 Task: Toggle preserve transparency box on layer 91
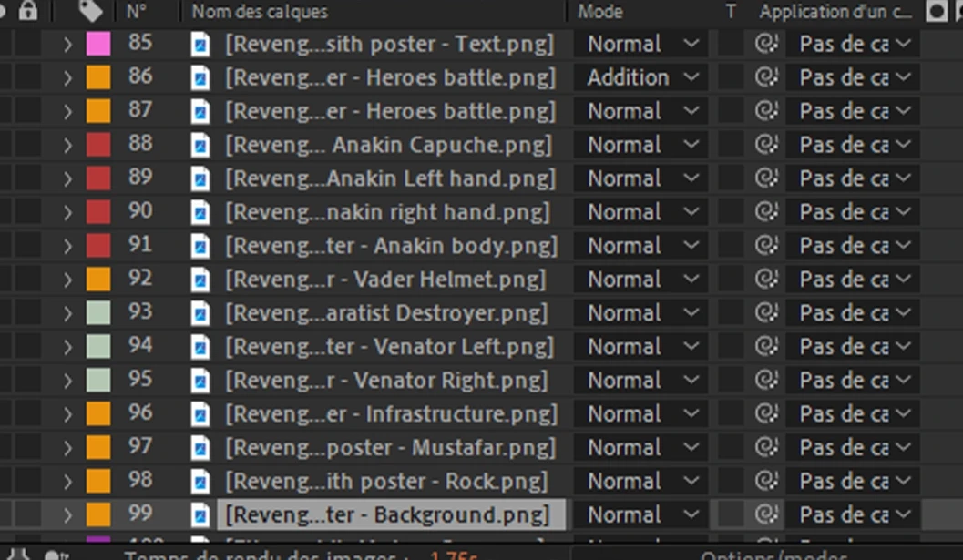coord(731,246)
